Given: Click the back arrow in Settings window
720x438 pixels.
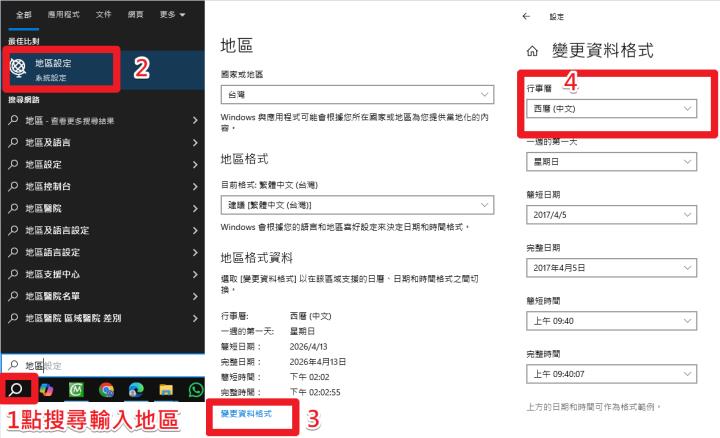Looking at the screenshot, I should tap(526, 16).
